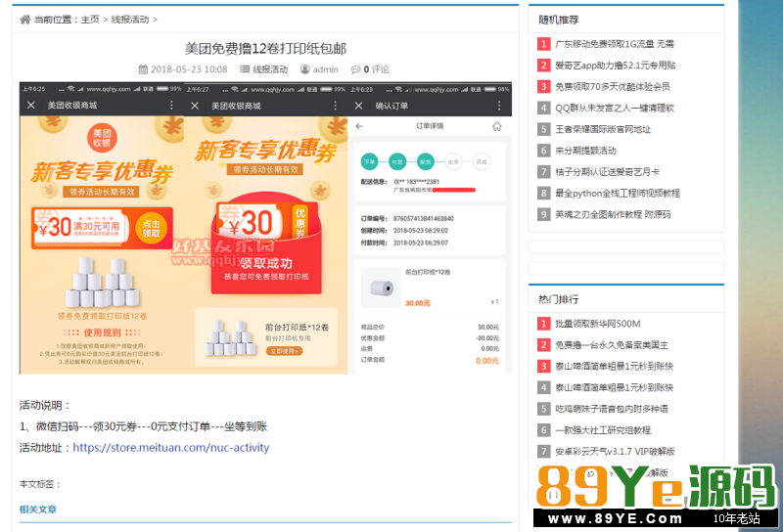The image size is (783, 532).
Task: Open the store.meituan.com/nuc-activity link
Action: (x=170, y=447)
